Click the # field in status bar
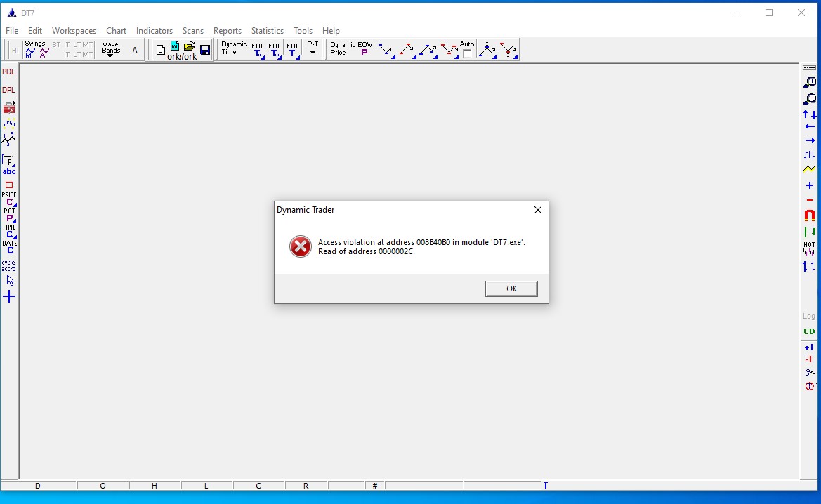Screen dimensions: 821x504 (375, 486)
